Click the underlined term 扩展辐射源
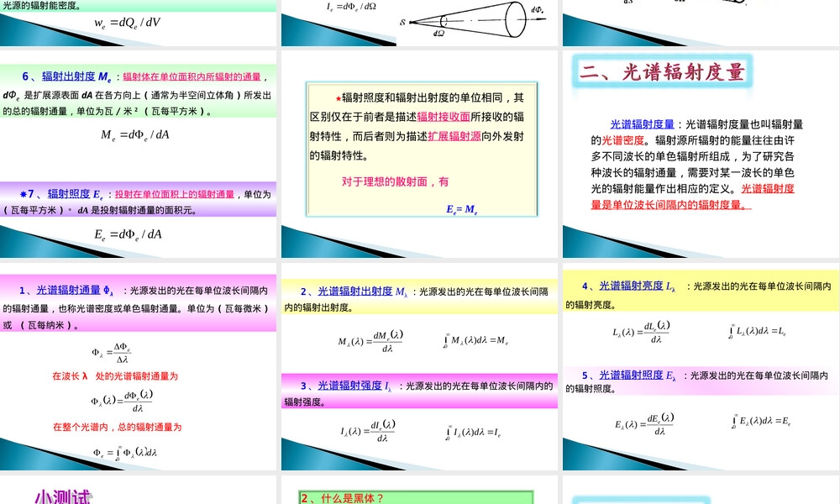Image resolution: width=840 pixels, height=504 pixels. click(x=454, y=137)
